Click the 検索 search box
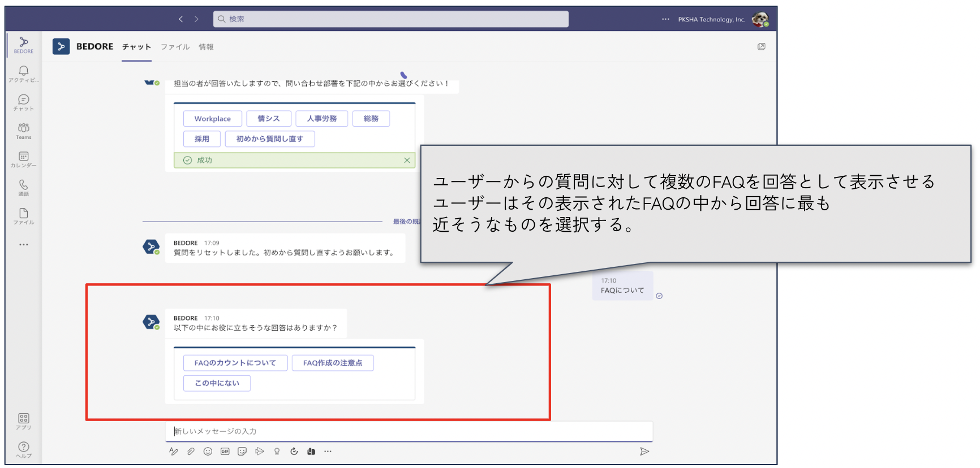Screen dimensions: 980x468 coord(391,19)
